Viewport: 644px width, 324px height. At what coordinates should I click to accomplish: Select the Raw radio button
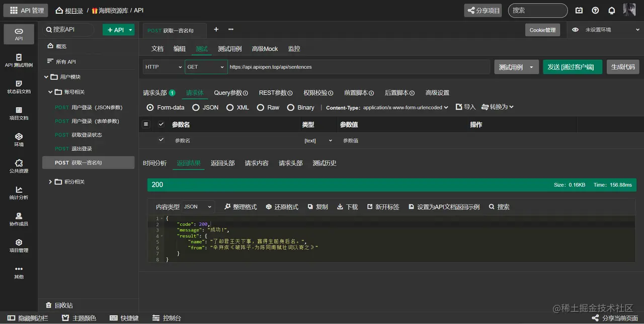point(260,107)
